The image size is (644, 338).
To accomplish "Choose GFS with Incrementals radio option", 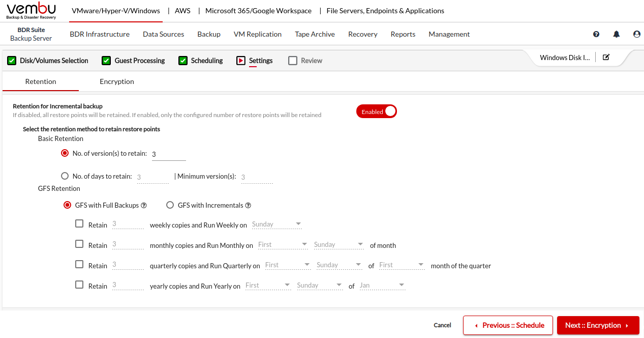I will pos(170,205).
